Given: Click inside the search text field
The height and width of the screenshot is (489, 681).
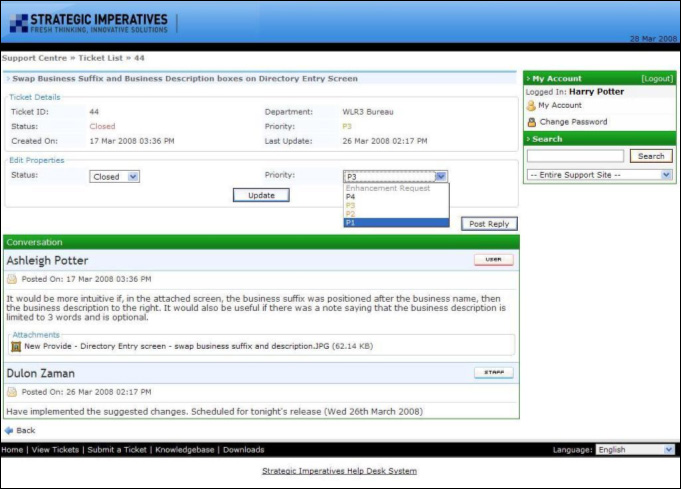Looking at the screenshot, I should pyautogui.click(x=575, y=156).
